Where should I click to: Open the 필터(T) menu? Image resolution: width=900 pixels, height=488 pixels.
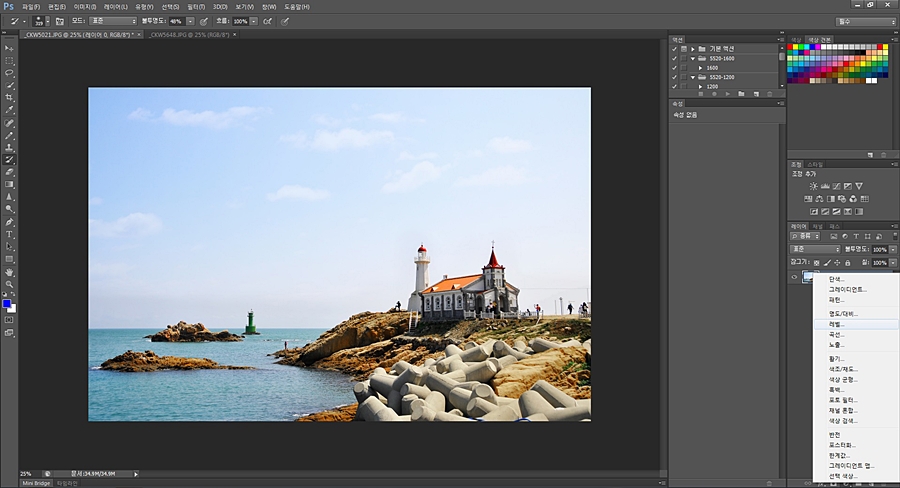point(195,6)
